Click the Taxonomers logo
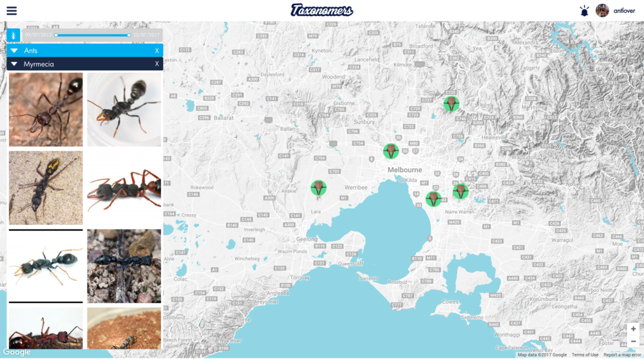The width and height of the screenshot is (644, 359). point(322,10)
